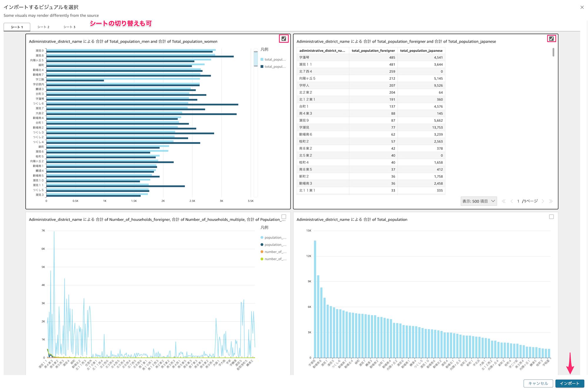The width and height of the screenshot is (588, 390).
Task: Switch to the シート 1 tab
Action: point(17,27)
